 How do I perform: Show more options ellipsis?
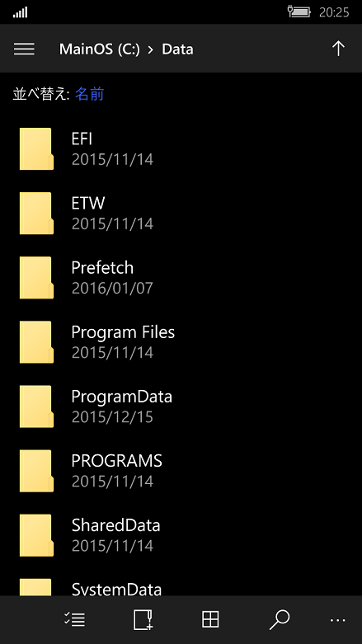click(x=338, y=620)
